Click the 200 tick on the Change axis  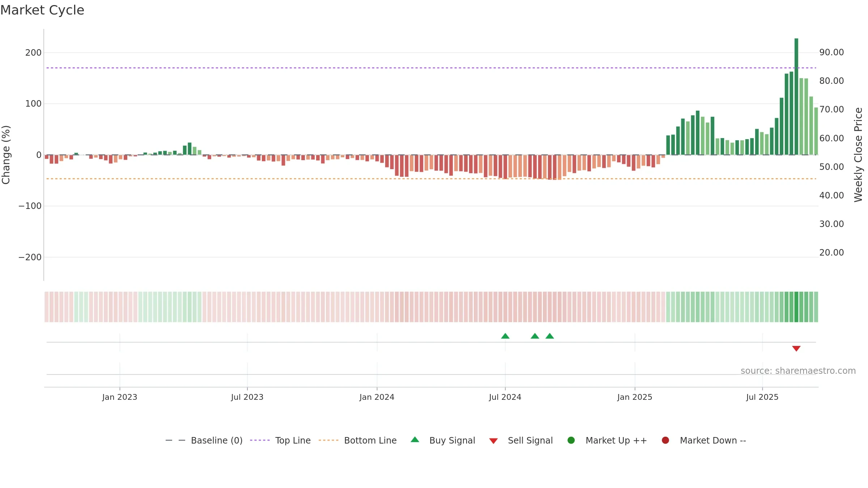pyautogui.click(x=33, y=53)
